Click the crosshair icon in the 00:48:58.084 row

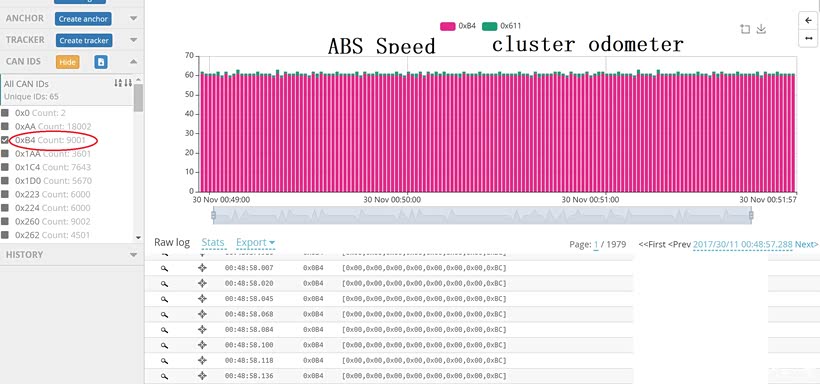[202, 330]
